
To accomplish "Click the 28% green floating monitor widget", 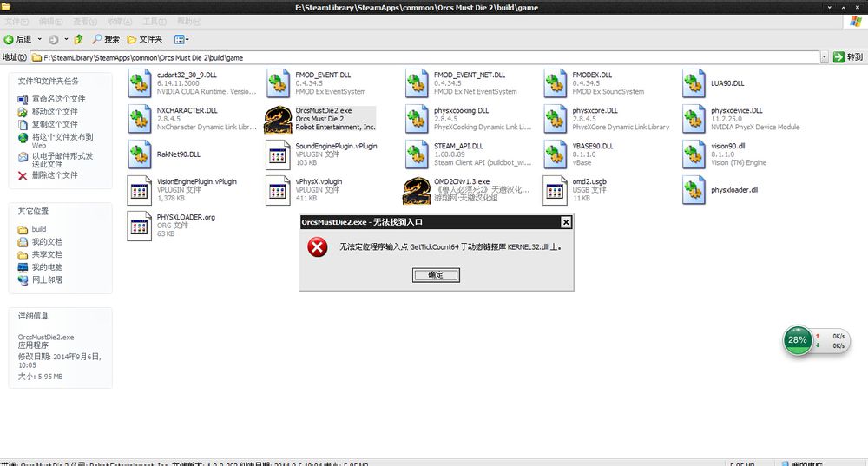I will pyautogui.click(x=797, y=340).
